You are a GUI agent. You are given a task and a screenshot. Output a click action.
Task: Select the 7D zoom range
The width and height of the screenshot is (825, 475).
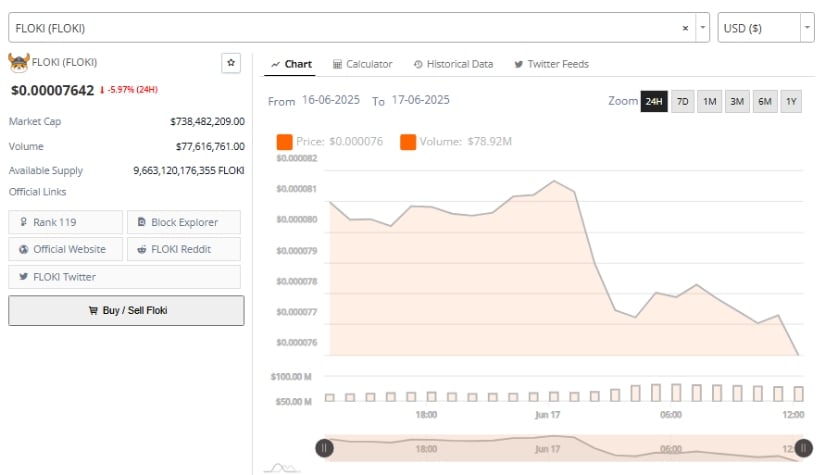tap(682, 102)
